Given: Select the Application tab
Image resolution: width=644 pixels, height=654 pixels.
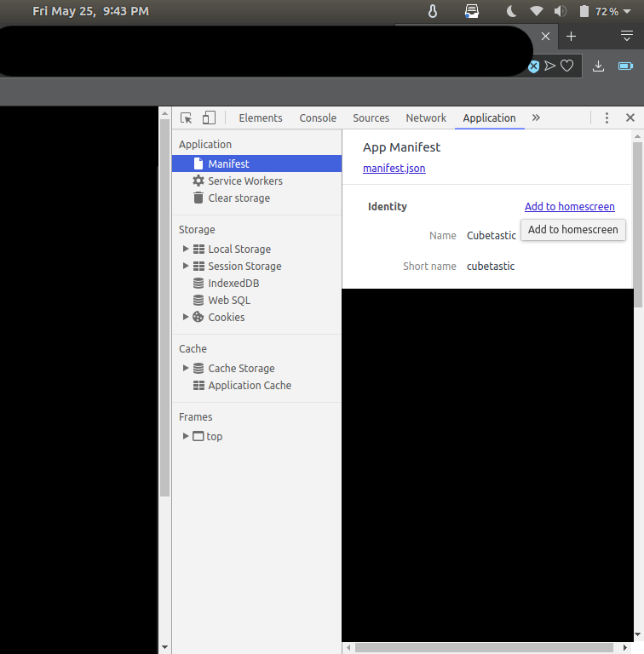Looking at the screenshot, I should [489, 118].
